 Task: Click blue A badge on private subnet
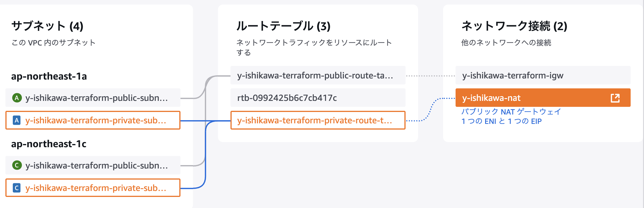pos(17,120)
